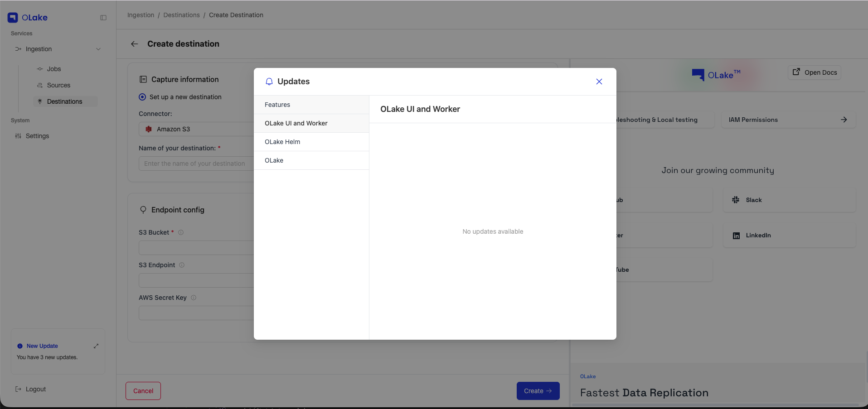The height and width of the screenshot is (409, 868).
Task: Click the S3 Bucket info icon
Action: (x=181, y=232)
